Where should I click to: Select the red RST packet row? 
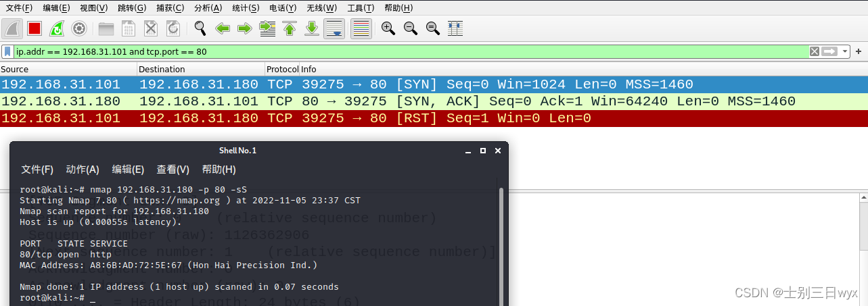tap(434, 118)
